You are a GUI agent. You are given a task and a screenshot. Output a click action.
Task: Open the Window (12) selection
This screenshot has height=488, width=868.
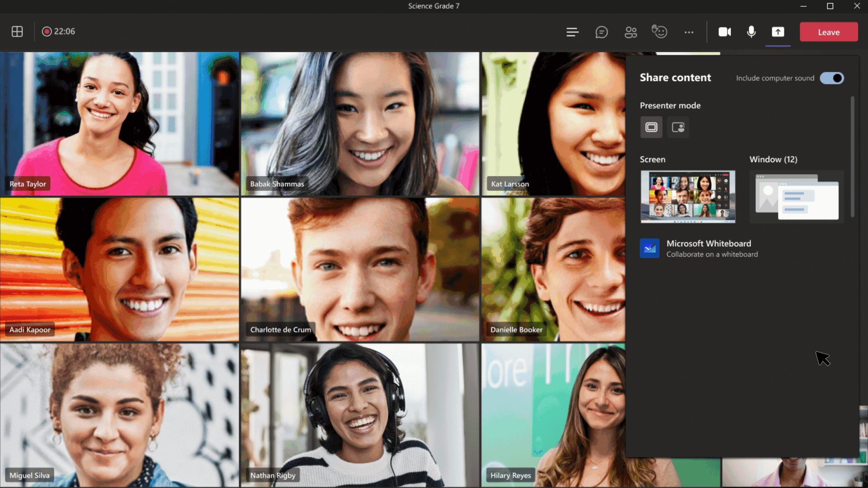coord(797,197)
